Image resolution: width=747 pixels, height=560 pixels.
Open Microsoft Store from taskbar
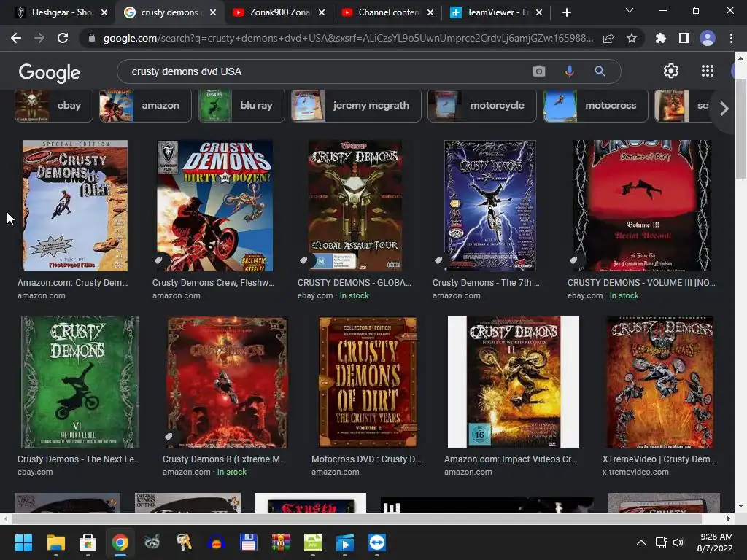pyautogui.click(x=88, y=542)
